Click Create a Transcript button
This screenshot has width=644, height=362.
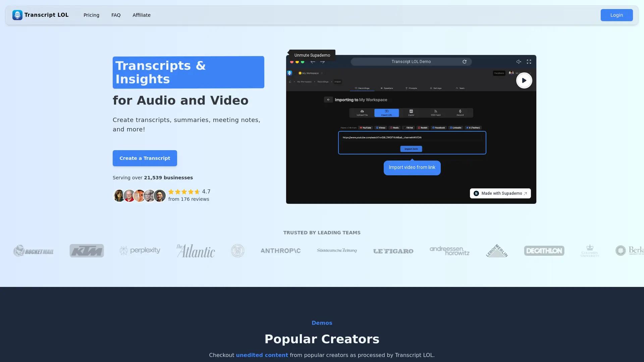pyautogui.click(x=145, y=158)
